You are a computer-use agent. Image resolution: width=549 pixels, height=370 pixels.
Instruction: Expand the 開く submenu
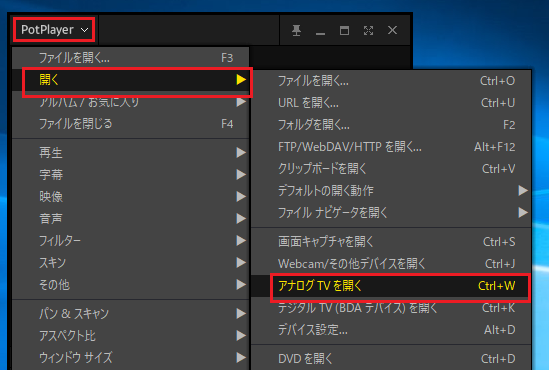click(x=131, y=80)
